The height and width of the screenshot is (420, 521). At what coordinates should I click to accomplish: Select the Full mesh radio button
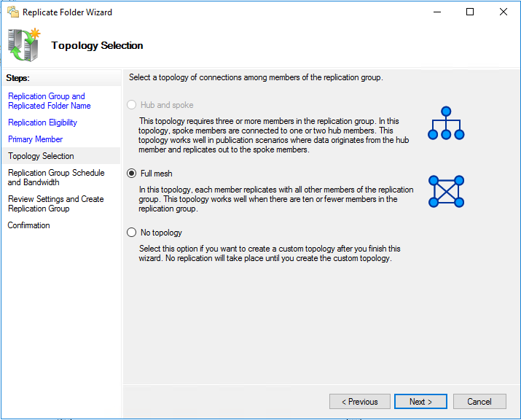coord(132,174)
